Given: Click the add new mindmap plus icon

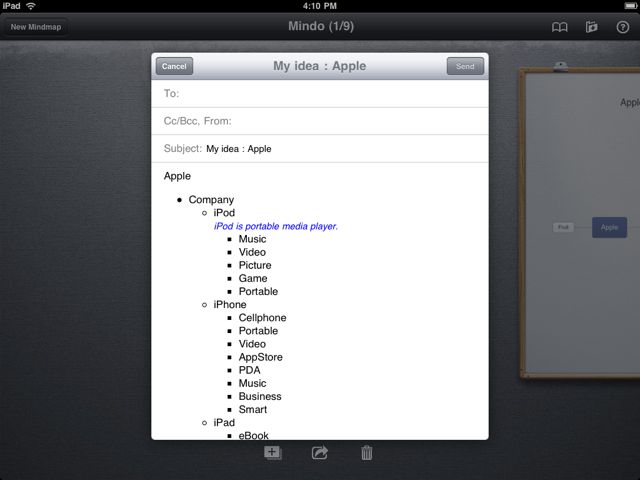Looking at the screenshot, I should 273,453.
